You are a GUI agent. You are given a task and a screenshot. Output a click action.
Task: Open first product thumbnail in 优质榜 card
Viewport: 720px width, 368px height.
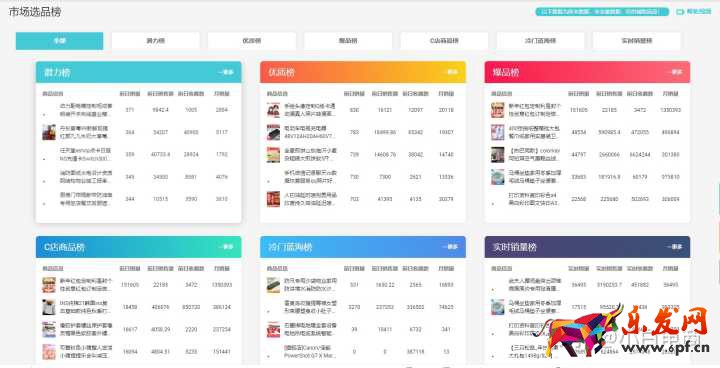pos(274,110)
